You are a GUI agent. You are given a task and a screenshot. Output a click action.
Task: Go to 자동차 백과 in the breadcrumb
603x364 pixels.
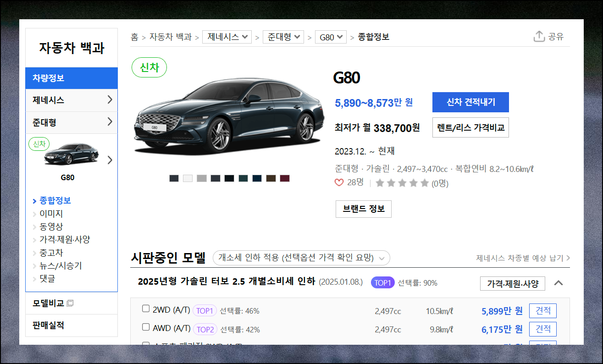click(x=171, y=37)
